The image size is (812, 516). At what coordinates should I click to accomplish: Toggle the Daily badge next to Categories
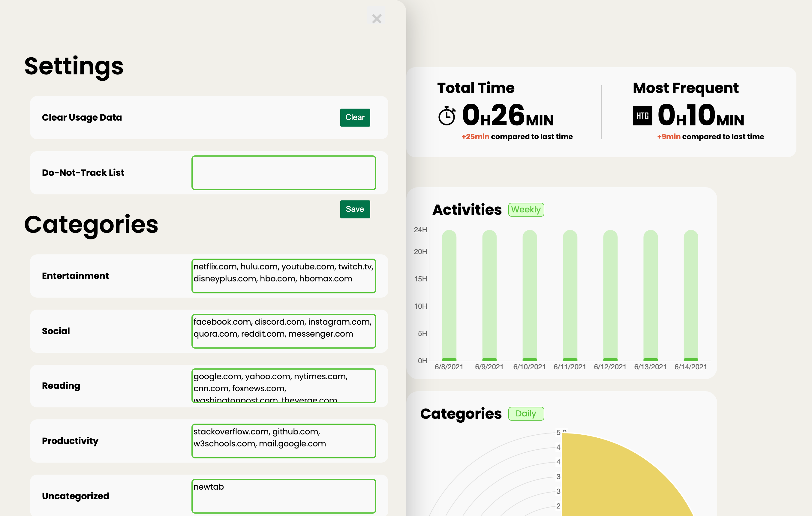[x=526, y=413]
